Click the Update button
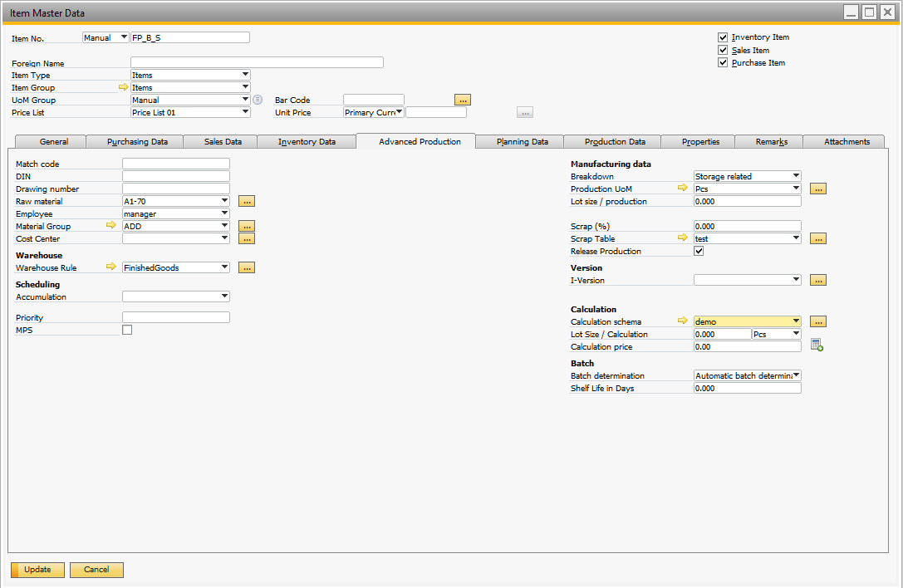The width and height of the screenshot is (903, 588). pos(37,570)
